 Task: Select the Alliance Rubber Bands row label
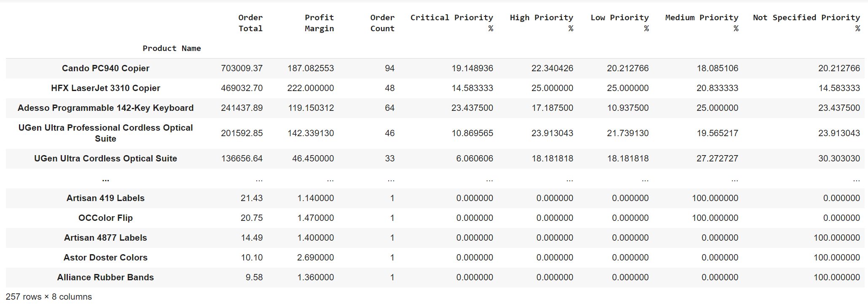105,277
